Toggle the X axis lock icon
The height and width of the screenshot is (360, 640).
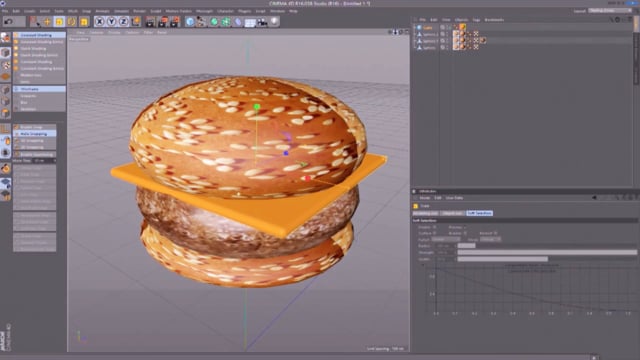(99, 22)
